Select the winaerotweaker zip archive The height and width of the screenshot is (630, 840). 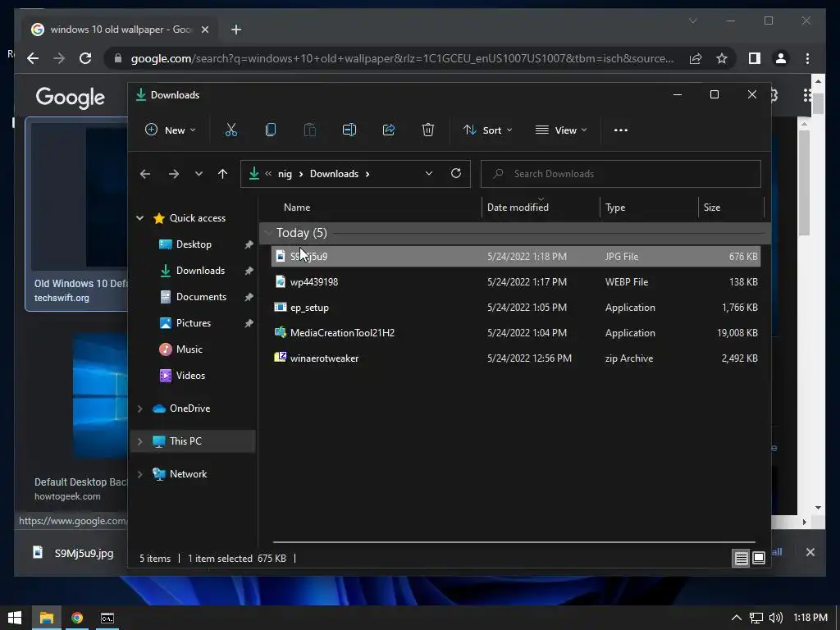coord(515,358)
